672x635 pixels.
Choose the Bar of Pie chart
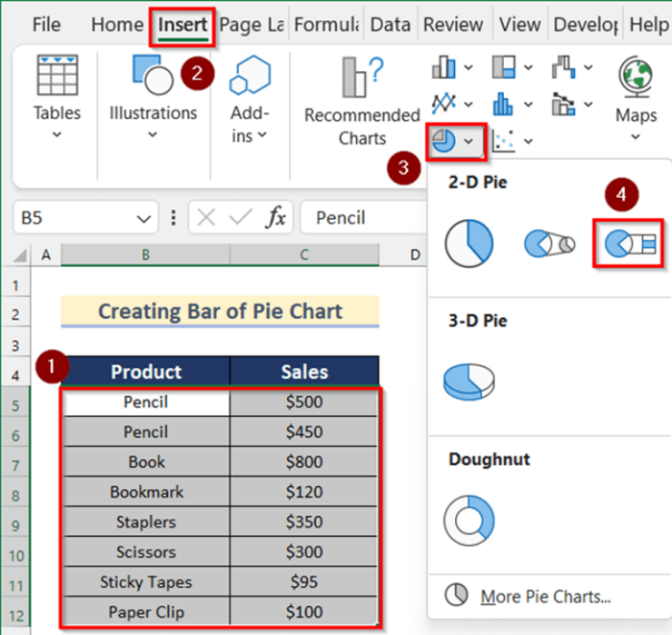629,244
